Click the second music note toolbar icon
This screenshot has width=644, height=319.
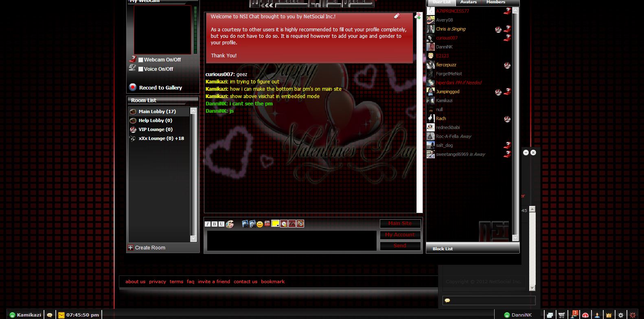(x=252, y=224)
